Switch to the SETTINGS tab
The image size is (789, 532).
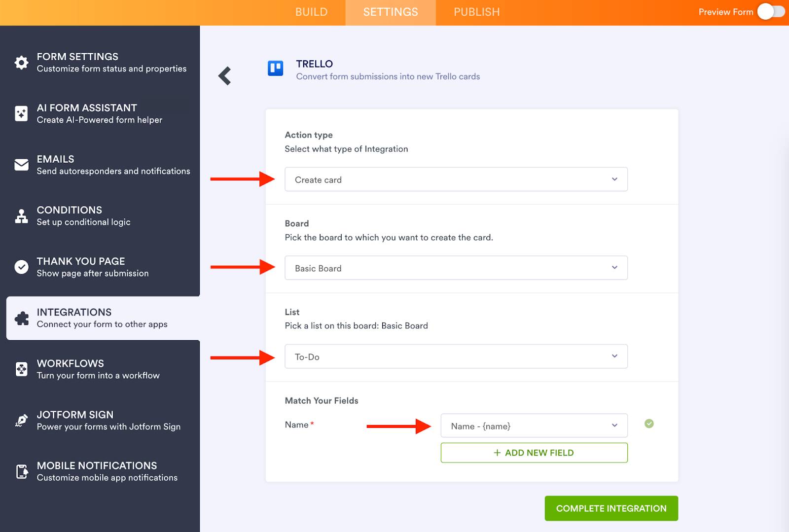pyautogui.click(x=391, y=12)
